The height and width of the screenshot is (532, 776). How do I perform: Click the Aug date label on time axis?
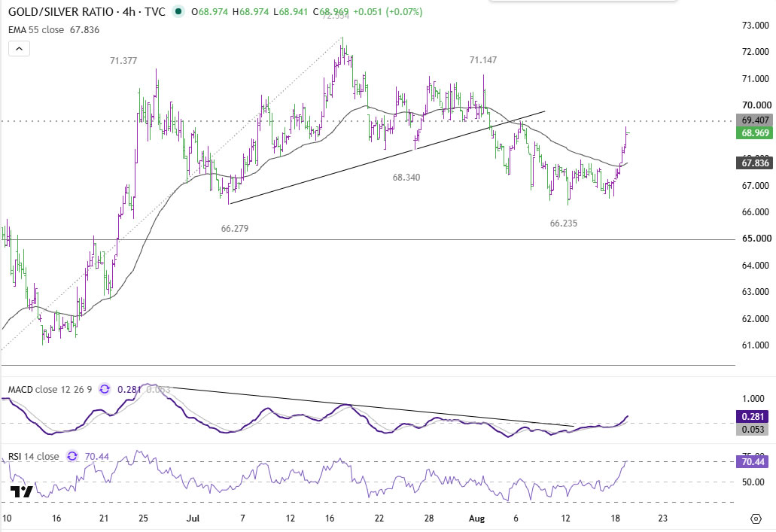476,518
